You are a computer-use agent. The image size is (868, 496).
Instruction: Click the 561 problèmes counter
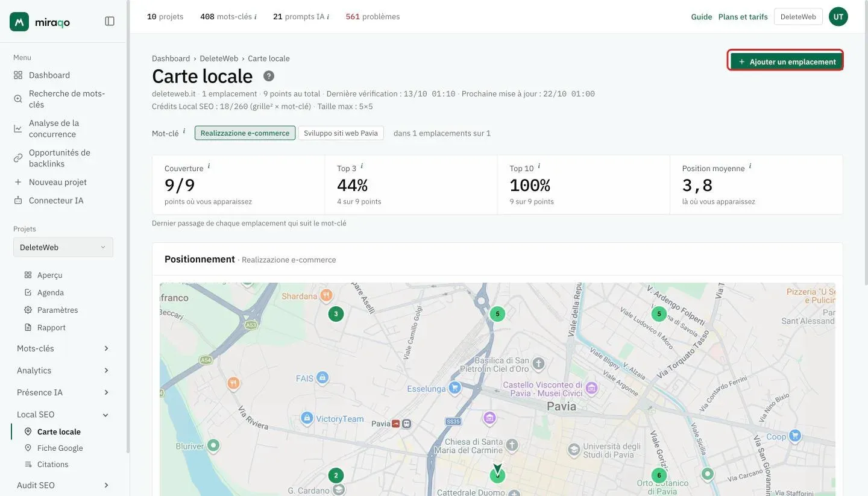pyautogui.click(x=373, y=17)
